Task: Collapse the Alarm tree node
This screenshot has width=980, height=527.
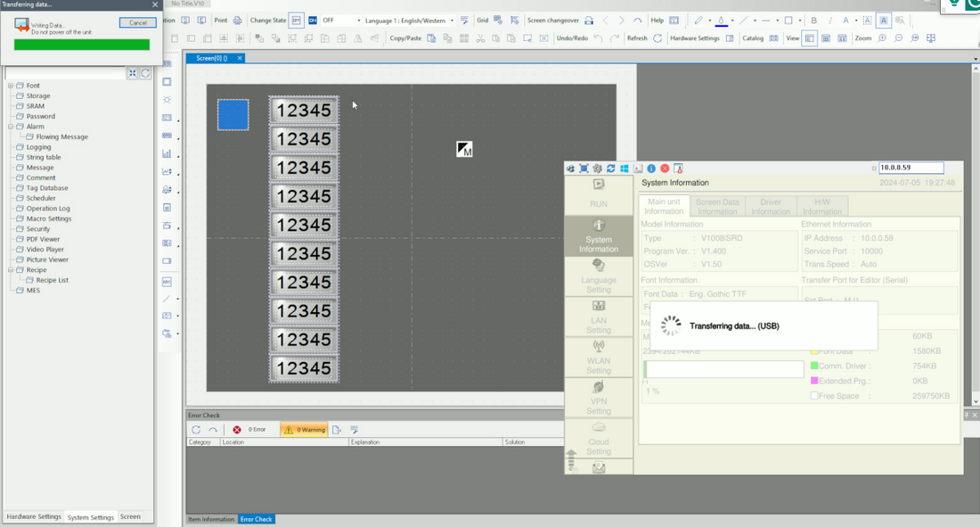Action: tap(9, 126)
